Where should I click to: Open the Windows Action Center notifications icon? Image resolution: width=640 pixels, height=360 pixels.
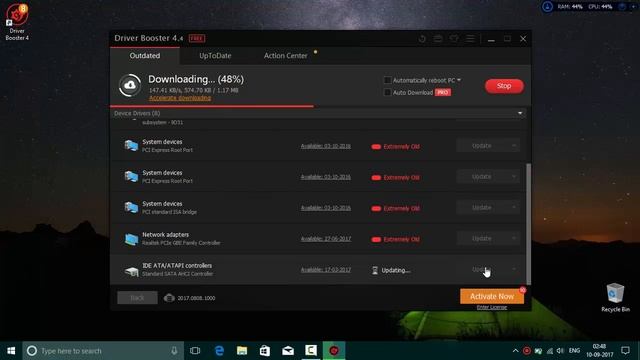click(625, 351)
